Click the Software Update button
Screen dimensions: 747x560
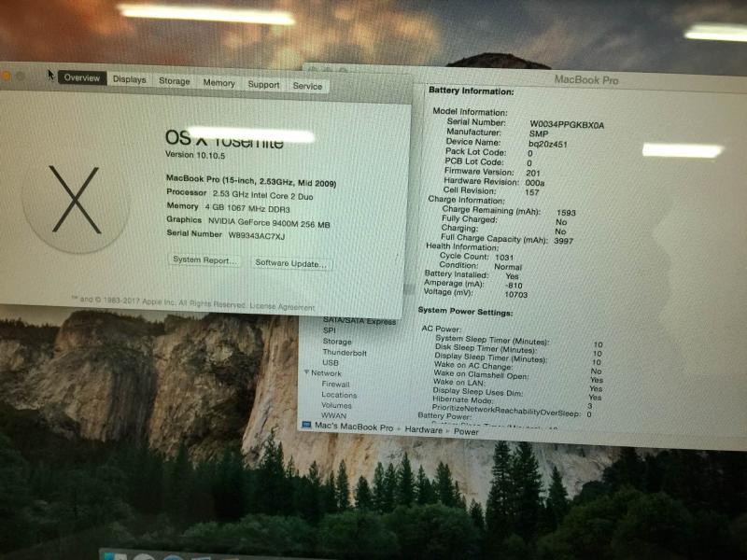tap(290, 263)
